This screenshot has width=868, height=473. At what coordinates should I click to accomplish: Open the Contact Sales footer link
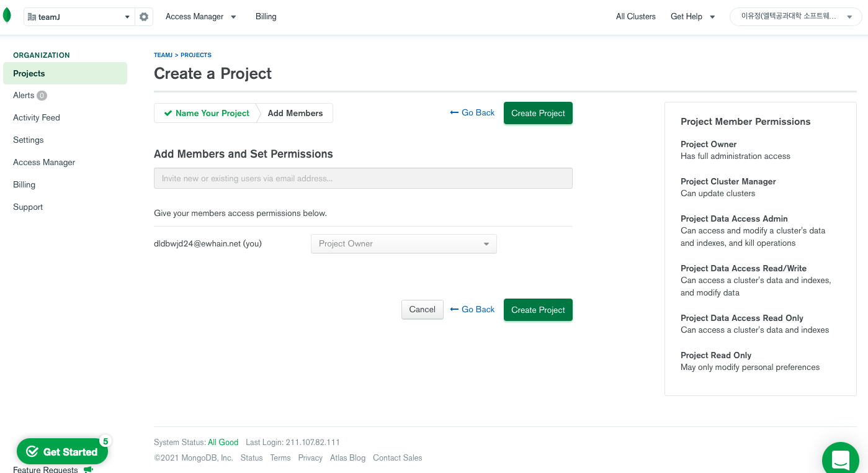click(398, 458)
